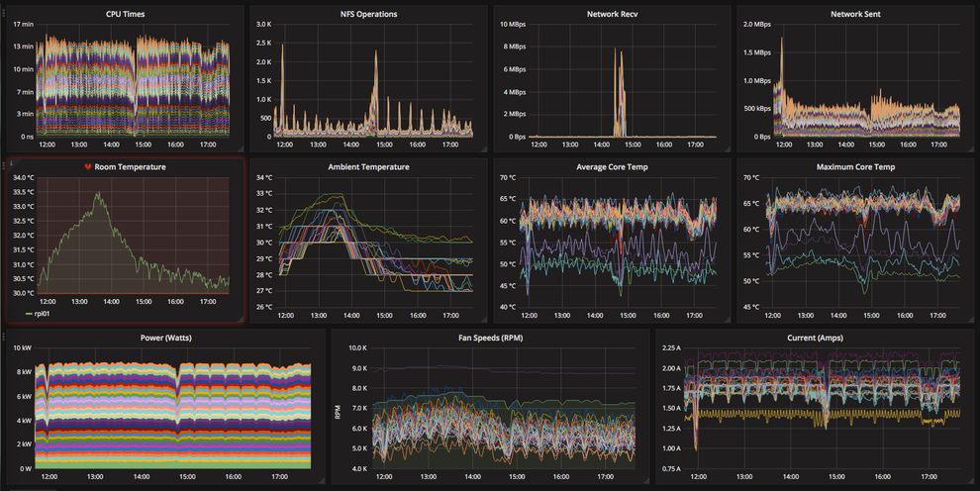The image size is (980, 491).
Task: Click the peak of the Room Temperature graph
Action: 99,194
